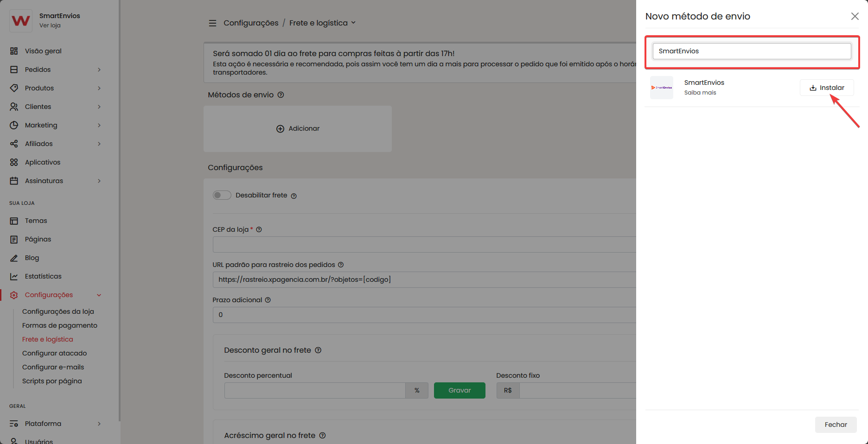
Task: Click the Pedidos sidebar icon
Action: 14,70
